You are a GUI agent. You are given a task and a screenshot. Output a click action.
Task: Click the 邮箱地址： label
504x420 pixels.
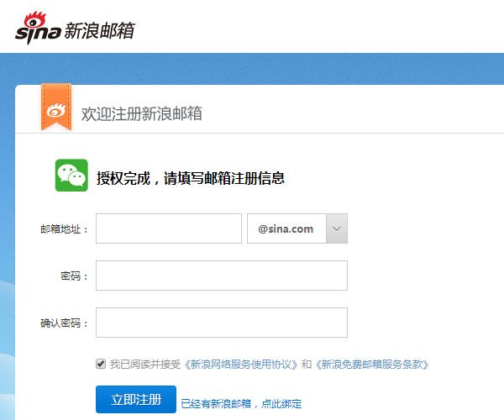[x=64, y=229]
